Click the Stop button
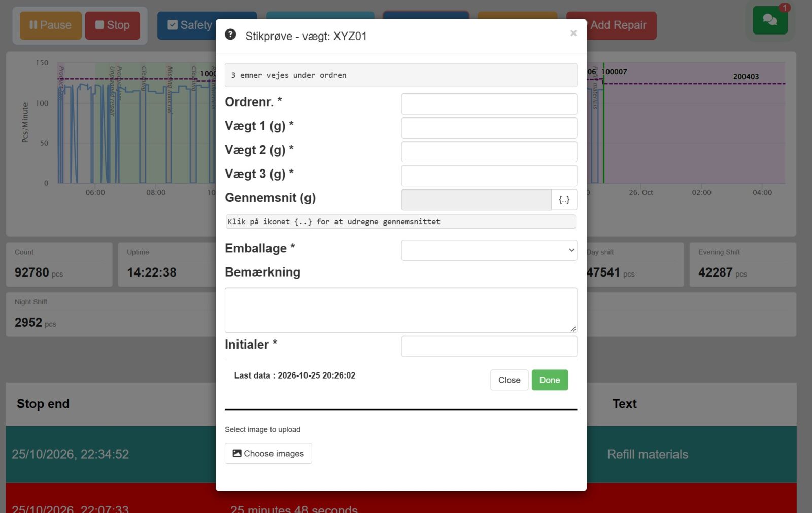 click(x=113, y=25)
